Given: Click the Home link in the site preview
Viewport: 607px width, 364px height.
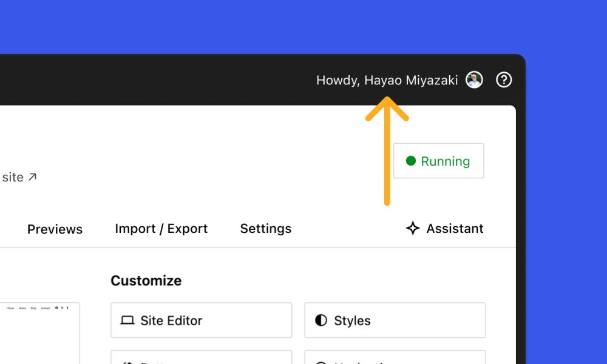Looking at the screenshot, I should pyautogui.click(x=10, y=308).
